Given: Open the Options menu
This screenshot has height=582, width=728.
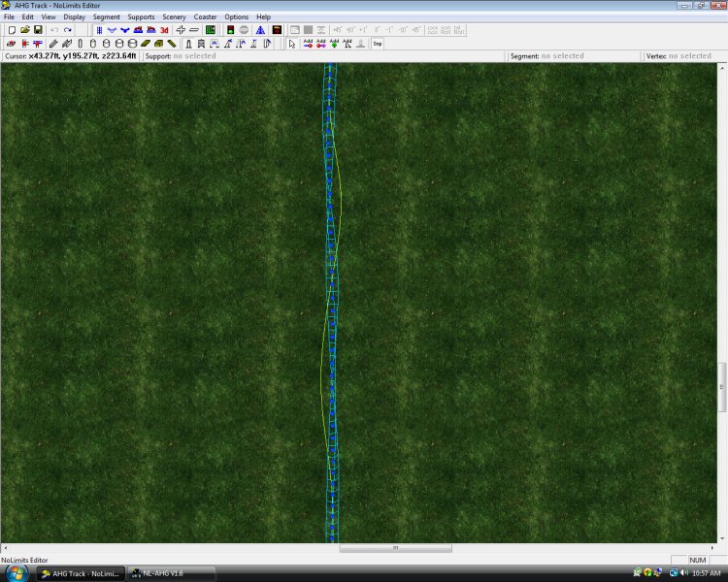Looking at the screenshot, I should (236, 16).
